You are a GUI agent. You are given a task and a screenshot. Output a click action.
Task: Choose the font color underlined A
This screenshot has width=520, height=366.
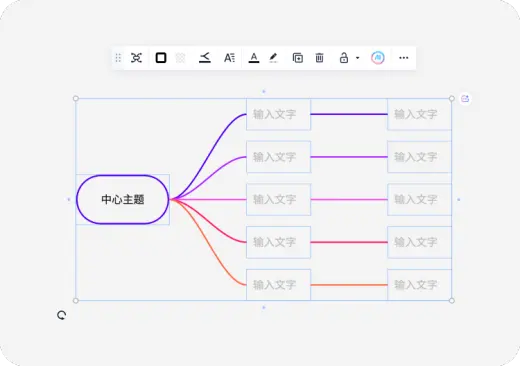254,58
